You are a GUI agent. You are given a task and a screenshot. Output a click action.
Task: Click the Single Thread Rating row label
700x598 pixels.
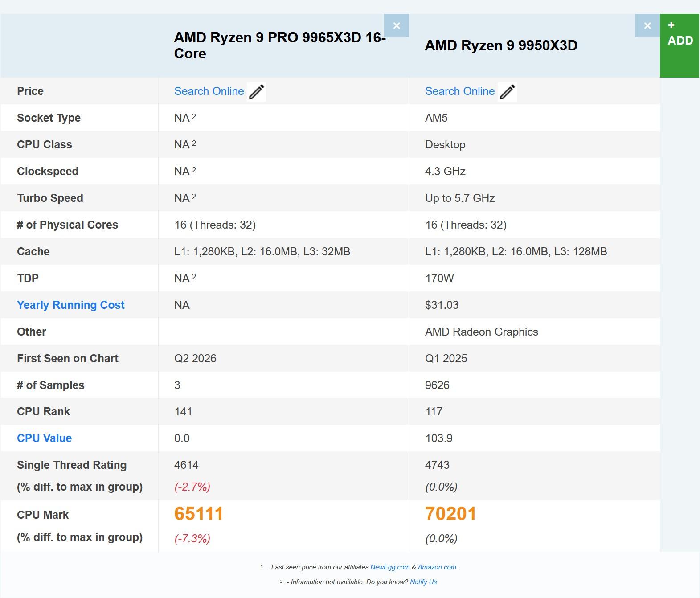[72, 465]
